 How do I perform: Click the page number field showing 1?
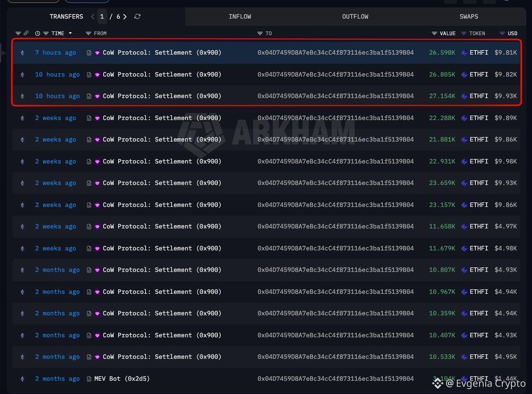(102, 17)
